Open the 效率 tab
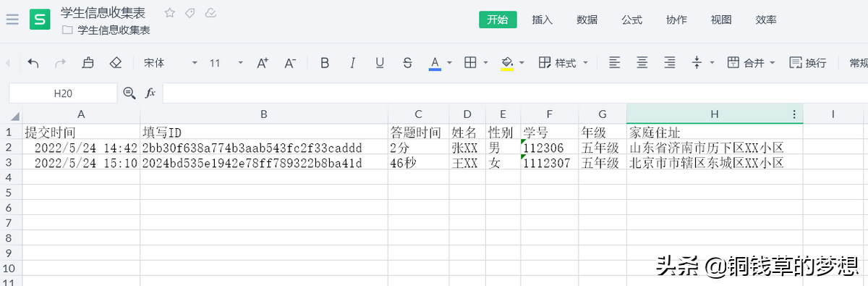868x286 pixels. (766, 20)
